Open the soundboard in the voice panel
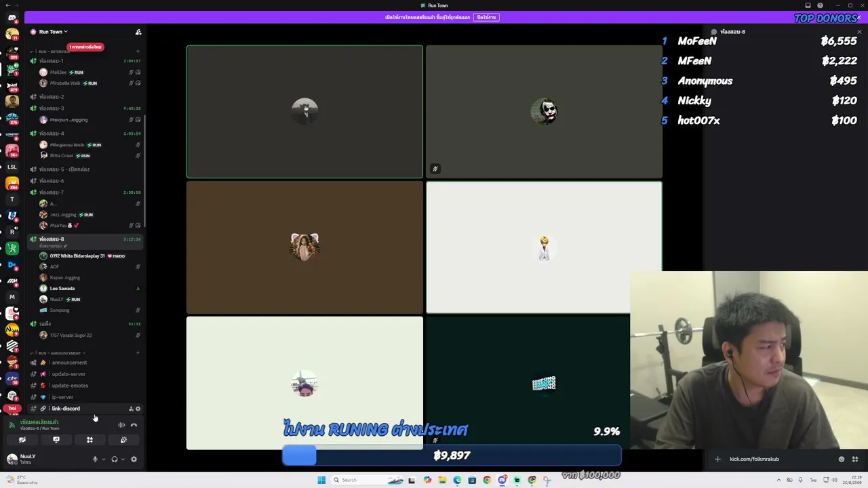Screen dimensions: 868x488 123,440
